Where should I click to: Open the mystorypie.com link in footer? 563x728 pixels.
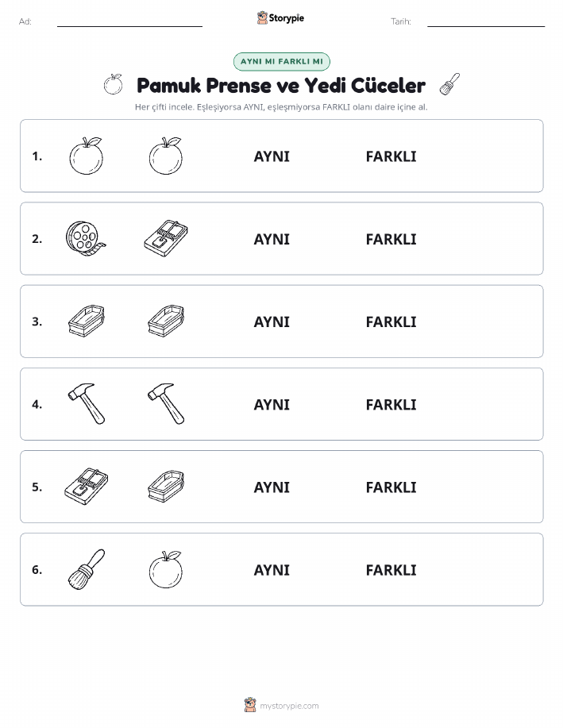tap(289, 706)
